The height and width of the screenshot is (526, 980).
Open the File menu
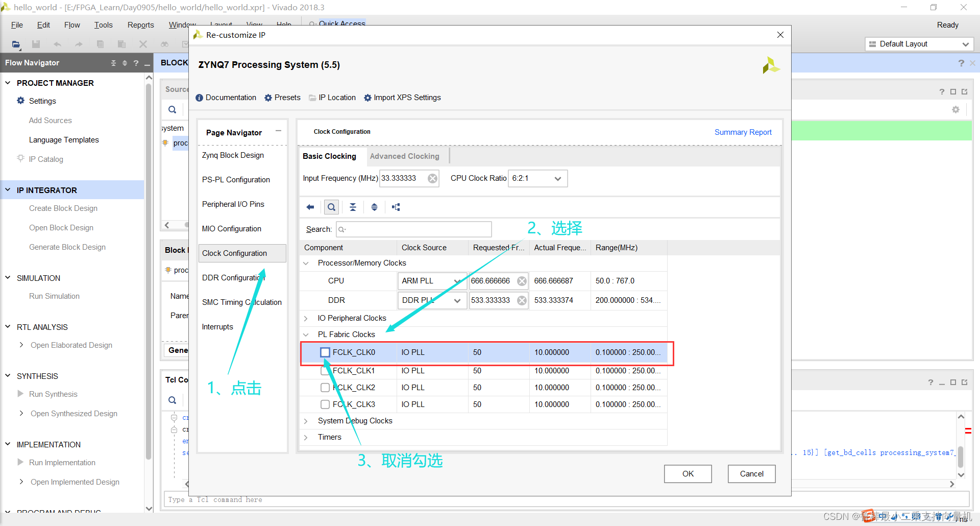(x=17, y=25)
